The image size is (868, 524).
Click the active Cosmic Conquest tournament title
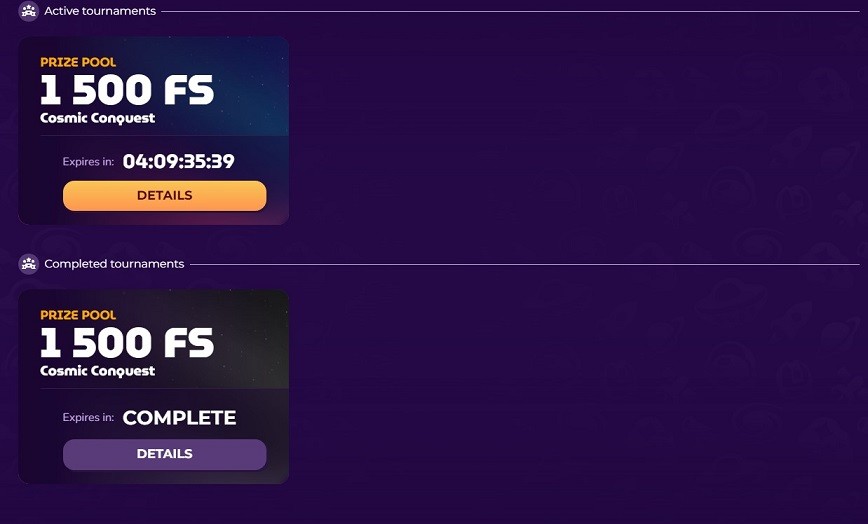pyautogui.click(x=97, y=118)
